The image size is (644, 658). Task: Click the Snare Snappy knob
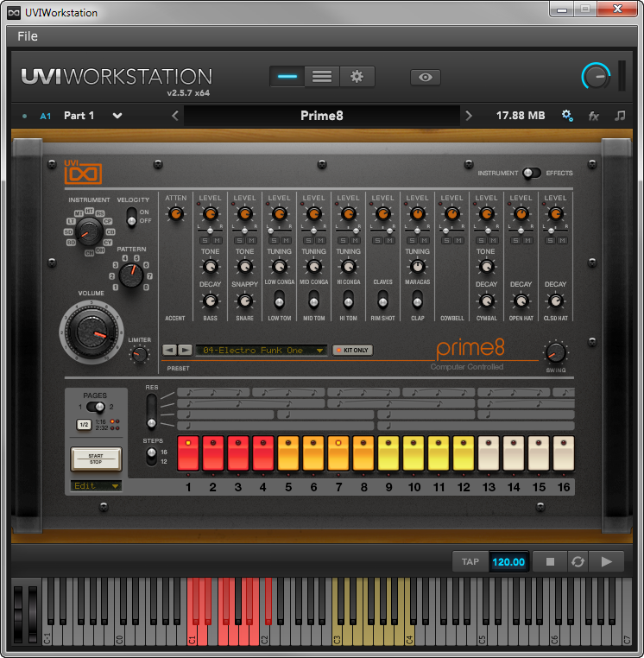(x=244, y=301)
